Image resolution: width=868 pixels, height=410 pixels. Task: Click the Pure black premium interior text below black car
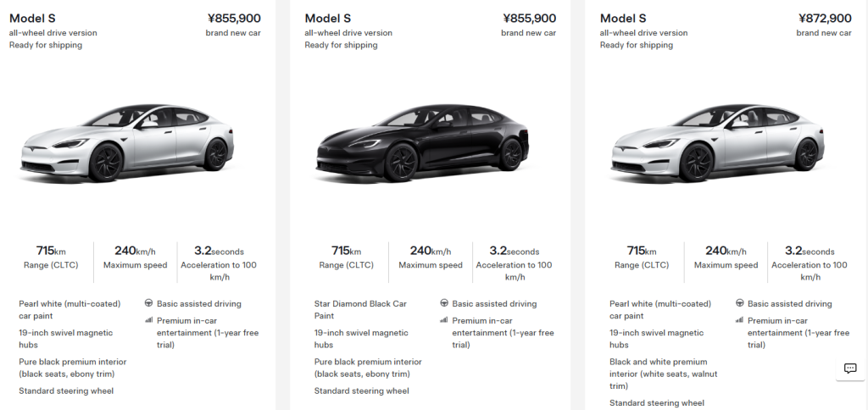(367, 368)
